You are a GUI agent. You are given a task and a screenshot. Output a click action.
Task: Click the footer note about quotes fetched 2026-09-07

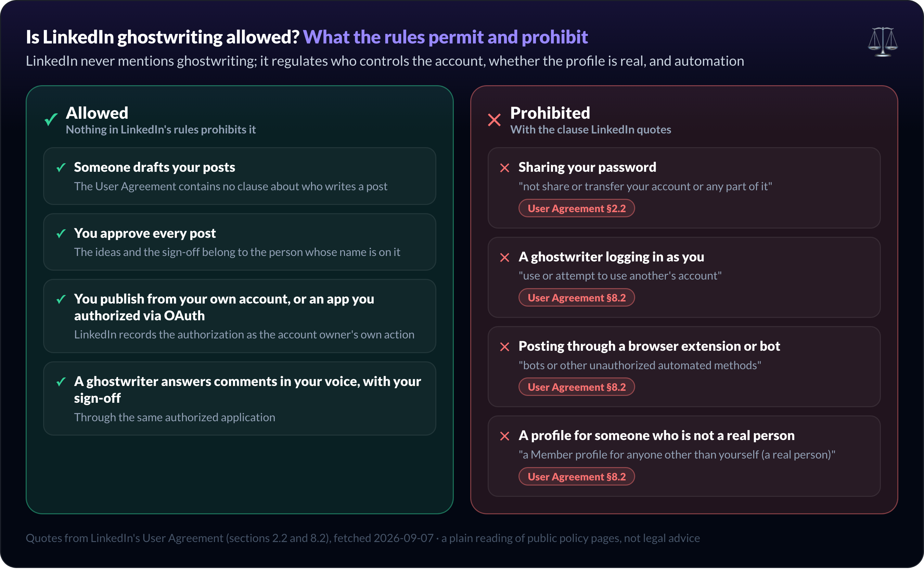[363, 538]
